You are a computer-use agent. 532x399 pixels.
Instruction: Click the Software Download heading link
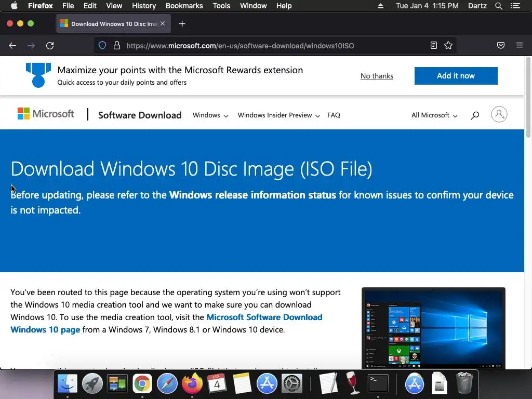click(140, 115)
